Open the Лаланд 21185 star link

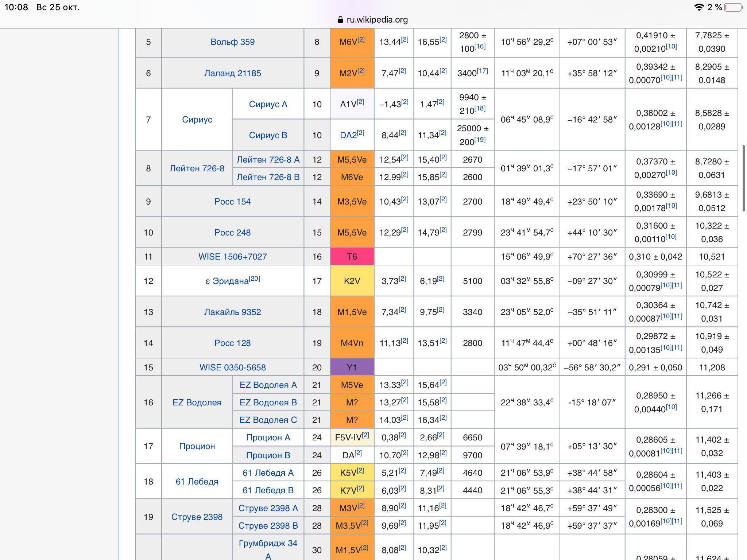(232, 73)
